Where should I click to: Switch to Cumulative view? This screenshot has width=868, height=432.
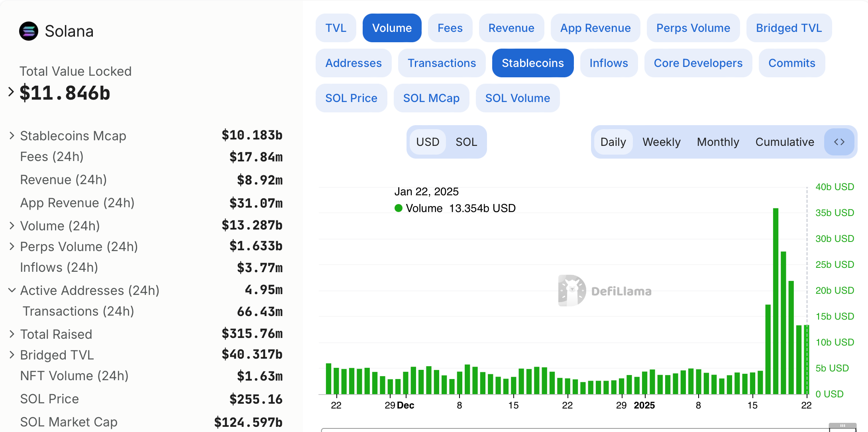pos(785,142)
